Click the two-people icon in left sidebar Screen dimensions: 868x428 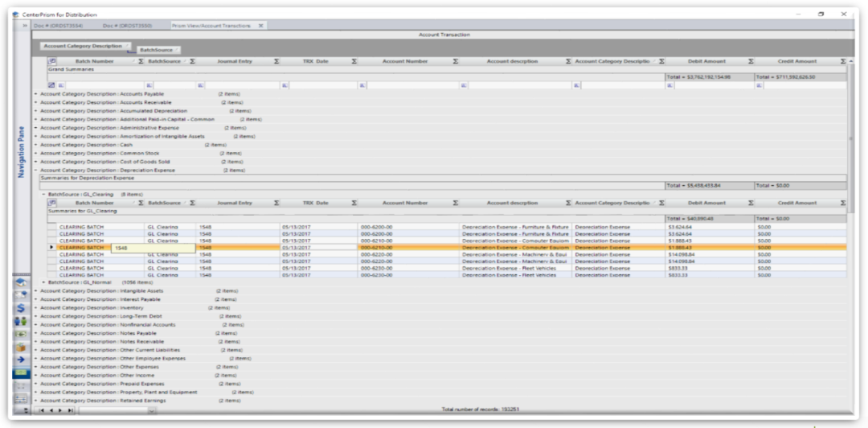click(21, 320)
